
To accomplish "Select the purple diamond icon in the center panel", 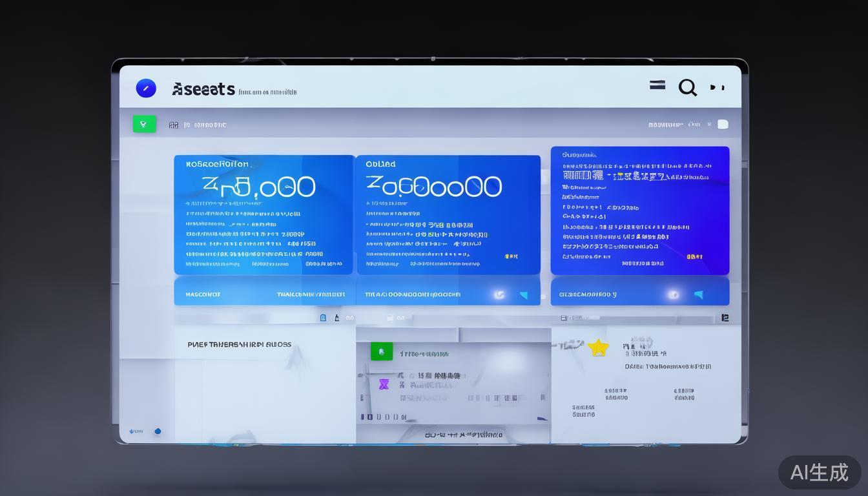I will coord(384,384).
